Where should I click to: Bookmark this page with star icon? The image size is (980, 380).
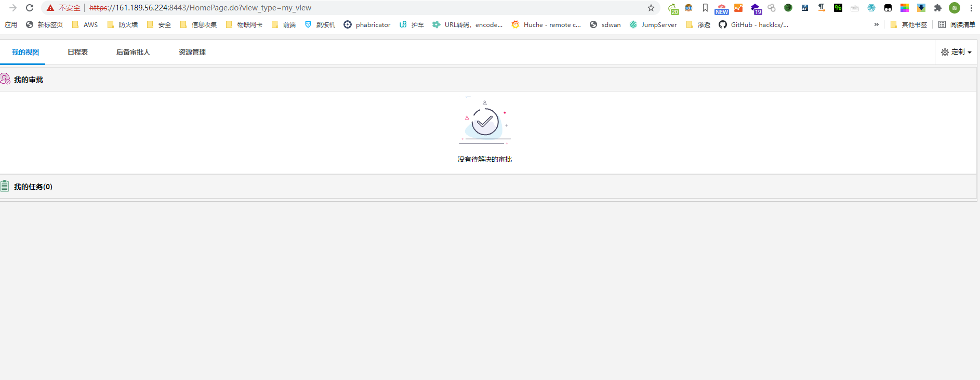[x=651, y=8]
